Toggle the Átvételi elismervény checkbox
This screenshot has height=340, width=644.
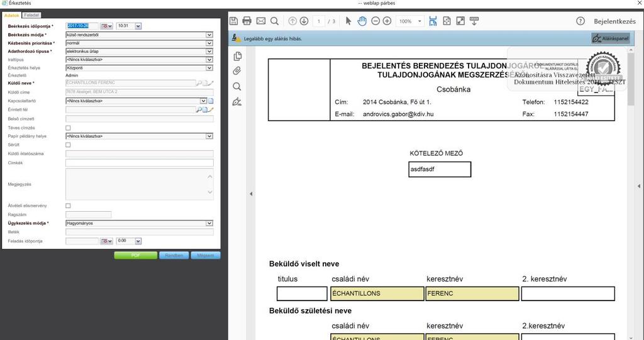click(68, 206)
